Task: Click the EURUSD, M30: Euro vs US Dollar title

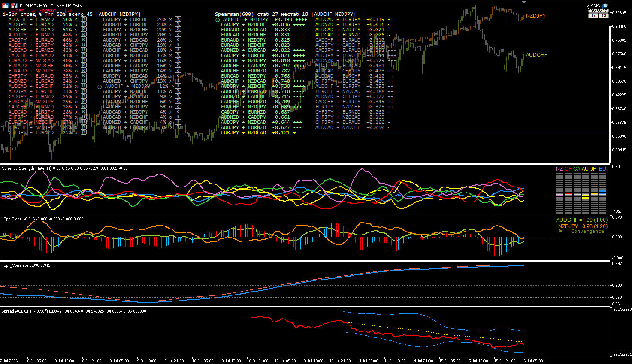Action: coord(51,6)
